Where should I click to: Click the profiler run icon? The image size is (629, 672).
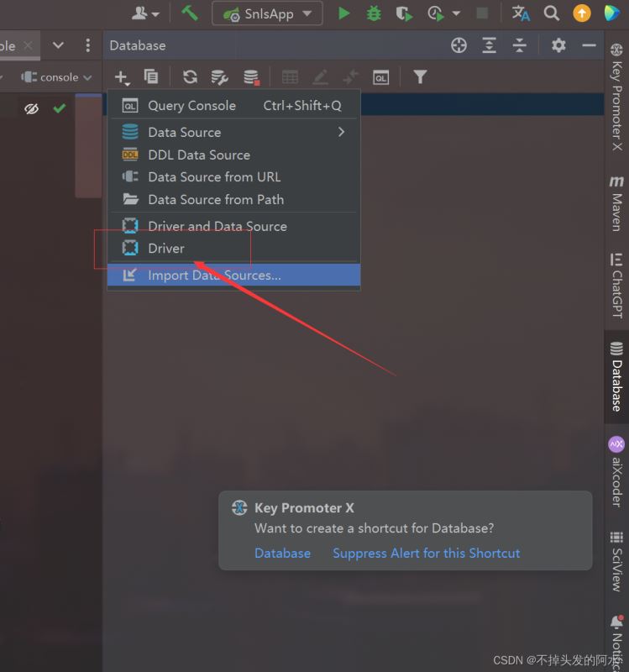[x=436, y=13]
